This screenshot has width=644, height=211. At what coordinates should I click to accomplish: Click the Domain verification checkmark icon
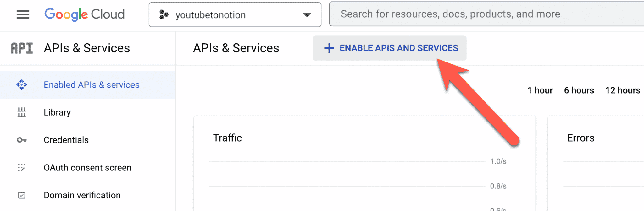[x=21, y=195]
